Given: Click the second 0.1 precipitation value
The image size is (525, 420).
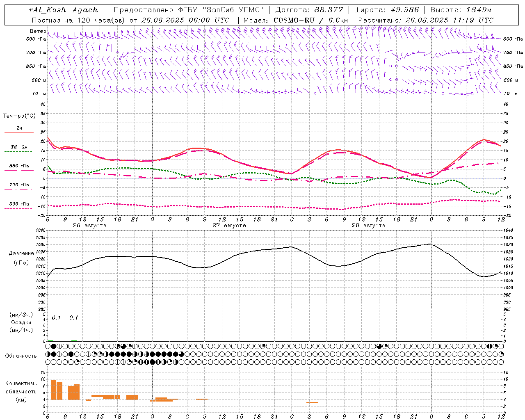Looking at the screenshot, I should coord(73,317).
